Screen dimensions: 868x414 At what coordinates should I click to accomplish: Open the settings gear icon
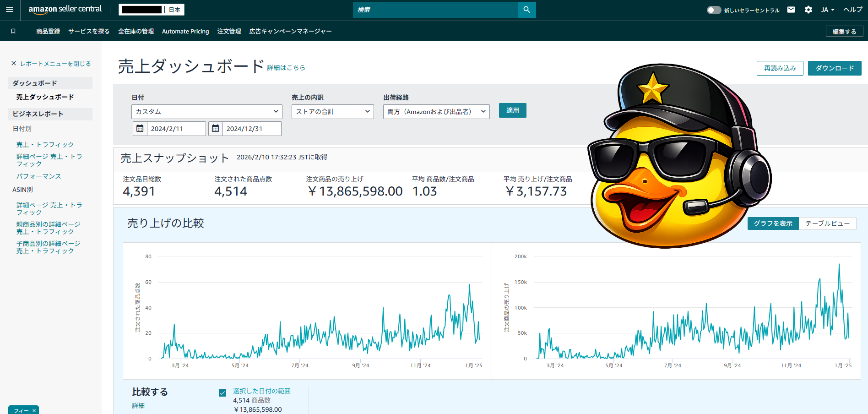tap(808, 10)
